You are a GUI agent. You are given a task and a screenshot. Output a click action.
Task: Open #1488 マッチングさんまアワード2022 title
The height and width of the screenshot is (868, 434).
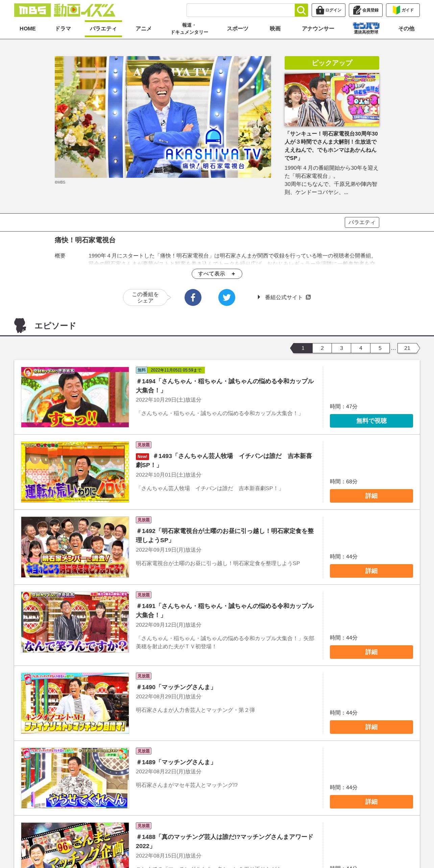click(x=224, y=841)
